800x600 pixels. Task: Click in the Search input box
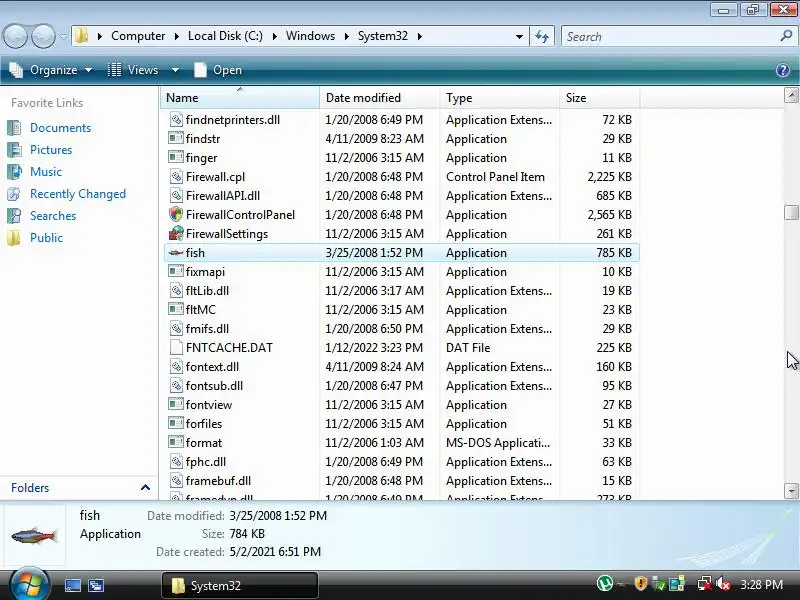[668, 37]
